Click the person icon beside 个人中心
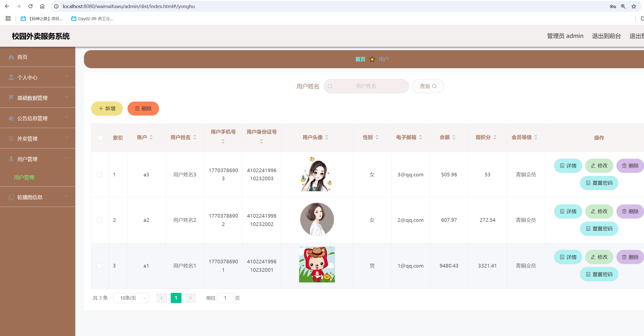644x336 pixels. coord(11,77)
